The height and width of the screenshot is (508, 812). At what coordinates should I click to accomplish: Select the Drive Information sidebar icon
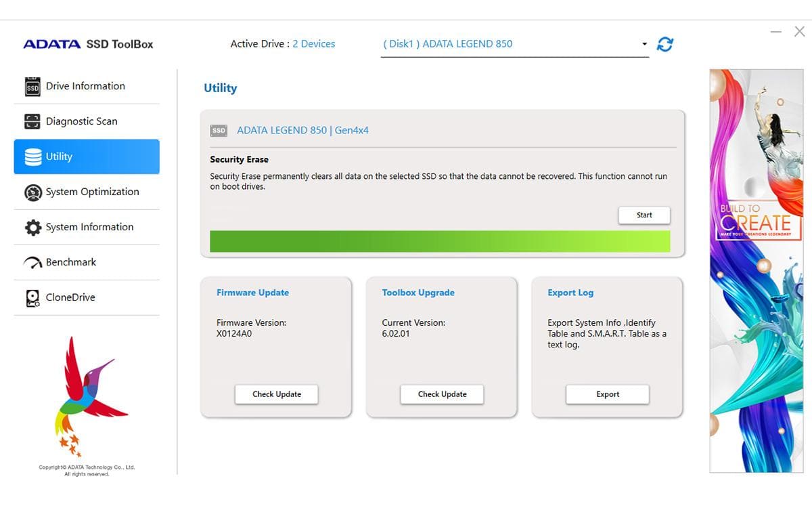pyautogui.click(x=32, y=86)
